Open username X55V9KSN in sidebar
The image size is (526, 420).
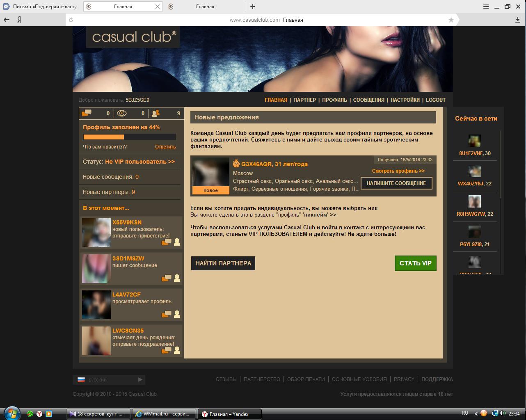pyautogui.click(x=127, y=222)
